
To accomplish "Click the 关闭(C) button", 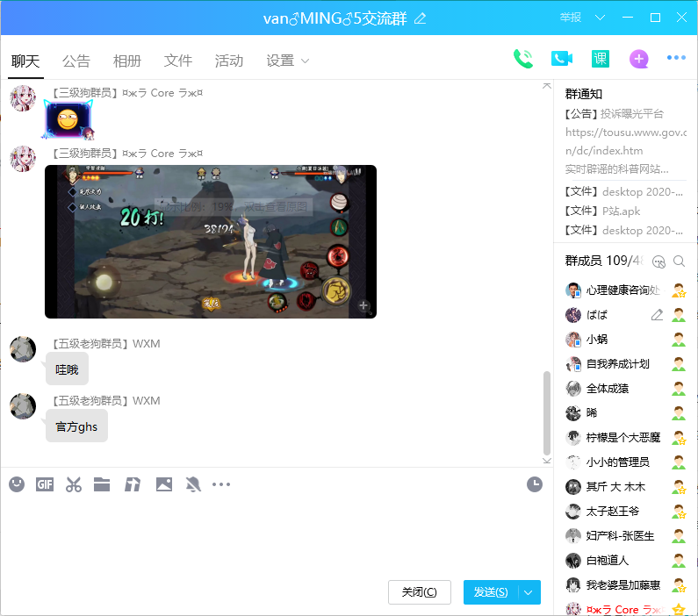I will (420, 592).
